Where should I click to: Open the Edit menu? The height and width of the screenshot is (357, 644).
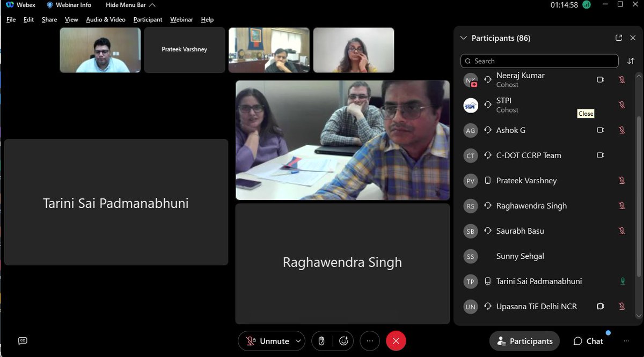pyautogui.click(x=28, y=19)
